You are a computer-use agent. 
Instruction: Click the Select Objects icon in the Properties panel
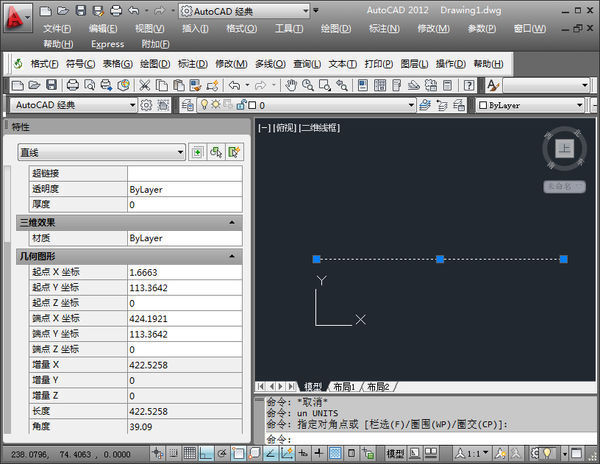(x=216, y=152)
